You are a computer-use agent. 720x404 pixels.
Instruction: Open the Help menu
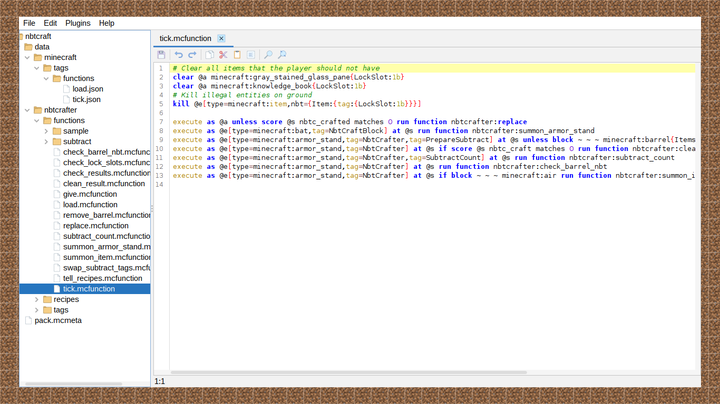pos(107,23)
